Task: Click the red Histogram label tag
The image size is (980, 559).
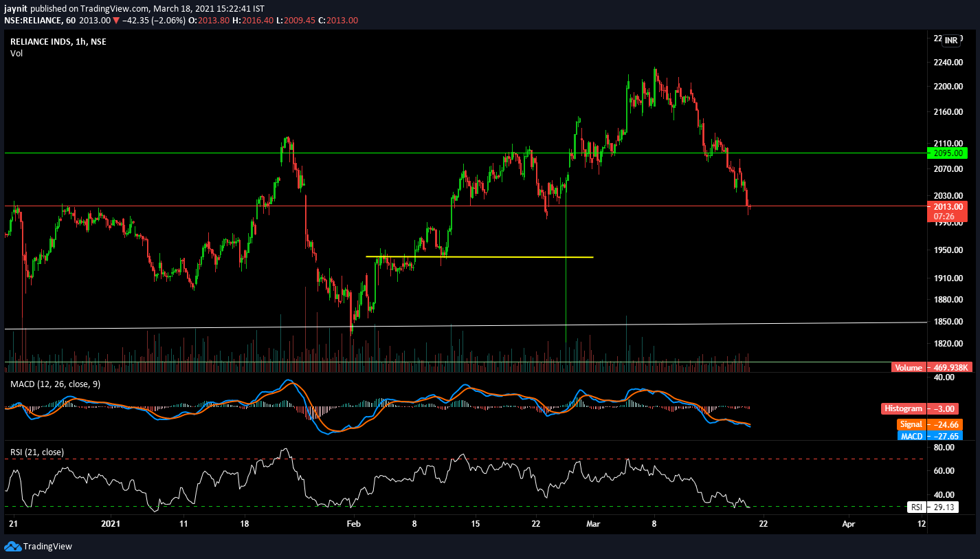Action: [x=903, y=408]
